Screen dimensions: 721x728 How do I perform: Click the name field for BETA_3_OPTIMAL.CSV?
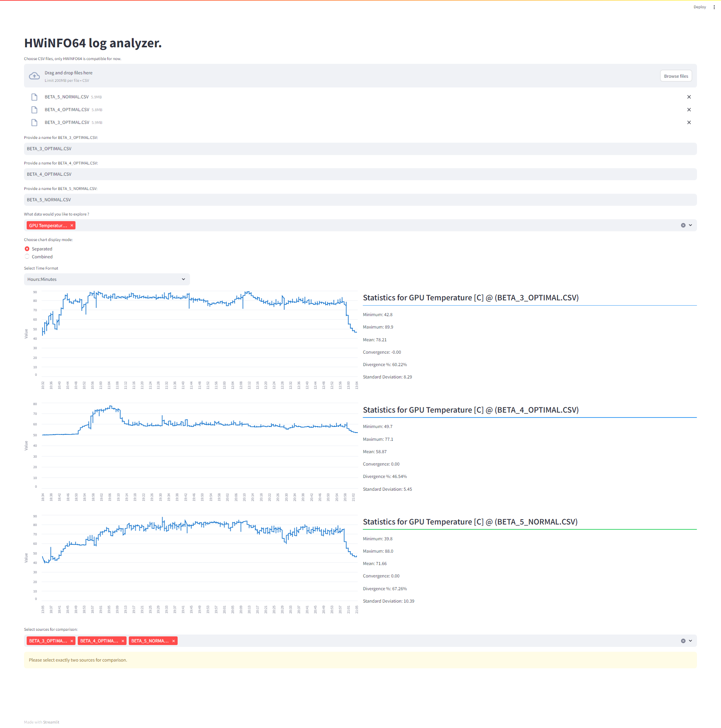click(x=360, y=148)
